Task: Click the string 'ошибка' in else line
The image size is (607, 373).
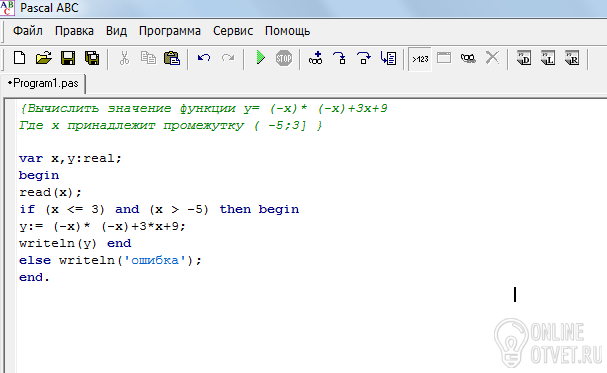Action: coord(155,260)
